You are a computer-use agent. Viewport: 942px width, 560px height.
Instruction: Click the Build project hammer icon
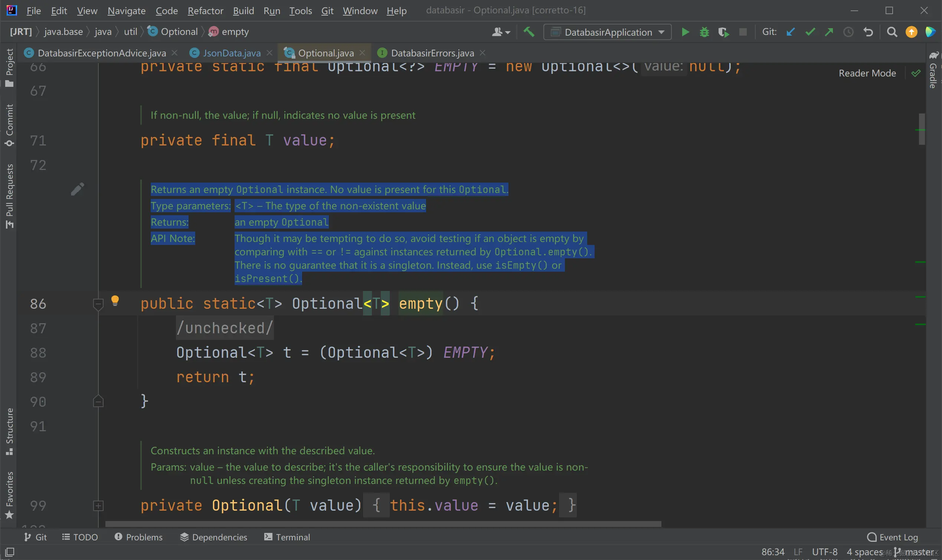pos(529,32)
